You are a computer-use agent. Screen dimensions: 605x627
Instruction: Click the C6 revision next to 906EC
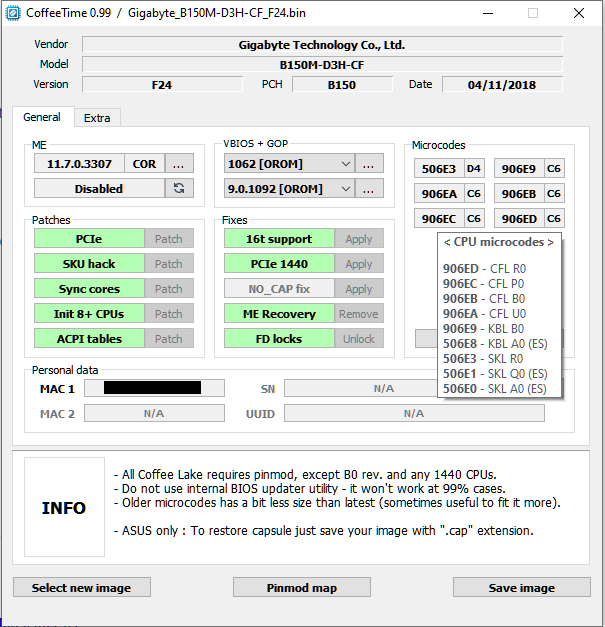point(474,218)
